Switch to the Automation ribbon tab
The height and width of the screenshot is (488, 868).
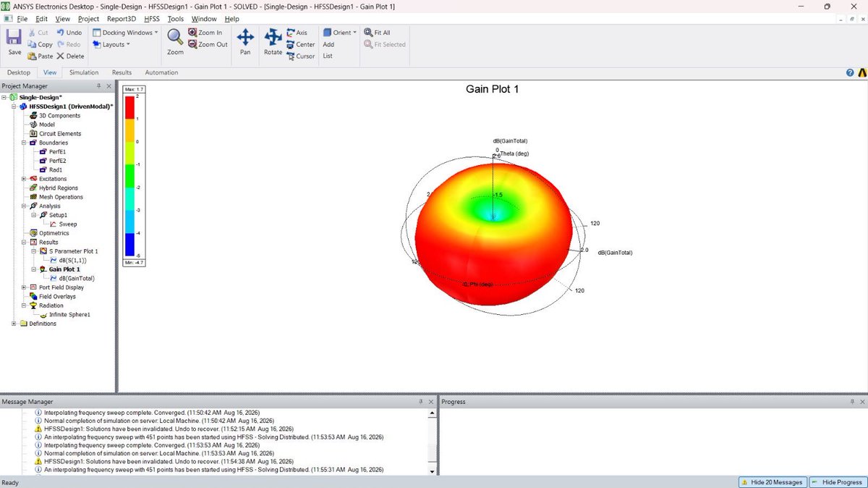(x=161, y=72)
